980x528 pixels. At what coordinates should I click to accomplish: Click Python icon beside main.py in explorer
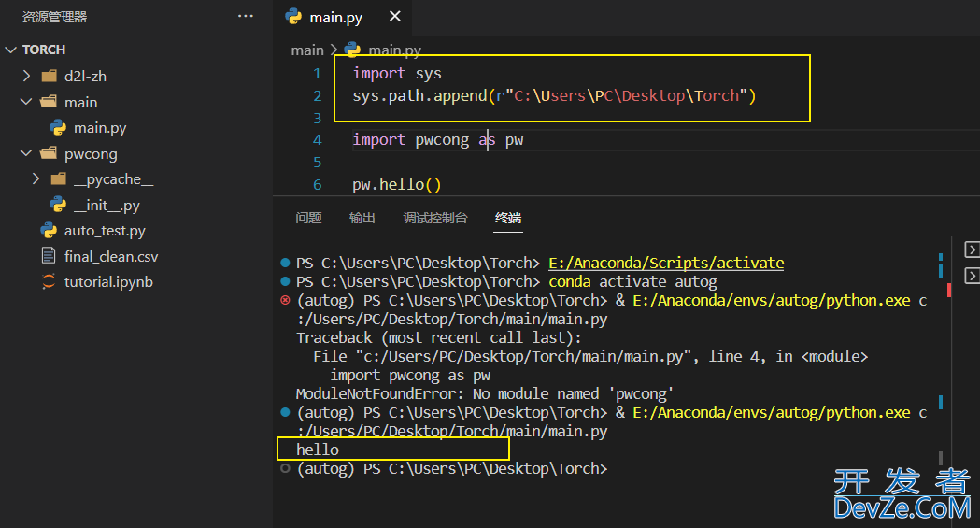58,127
